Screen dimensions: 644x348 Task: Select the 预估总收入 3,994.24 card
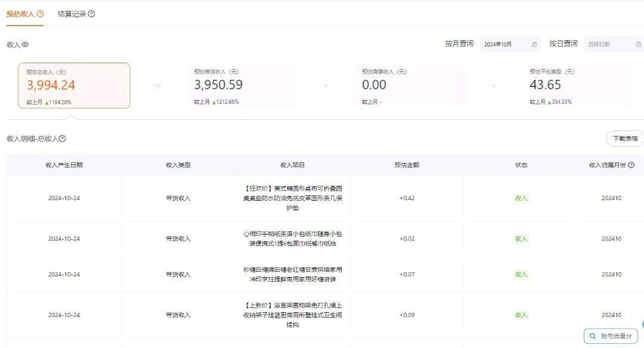pyautogui.click(x=74, y=85)
